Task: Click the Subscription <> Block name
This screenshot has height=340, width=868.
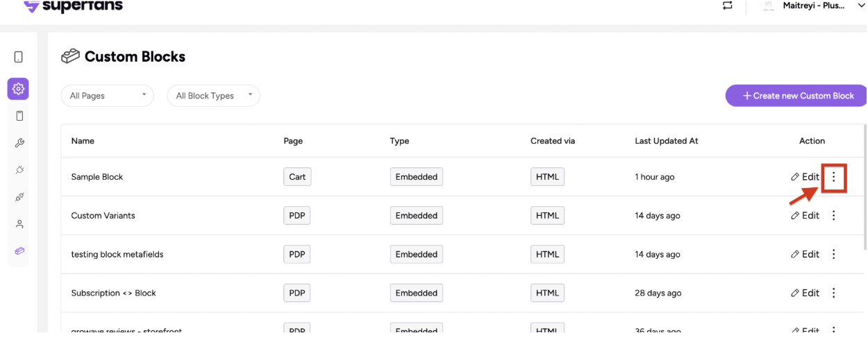Action: (x=114, y=294)
